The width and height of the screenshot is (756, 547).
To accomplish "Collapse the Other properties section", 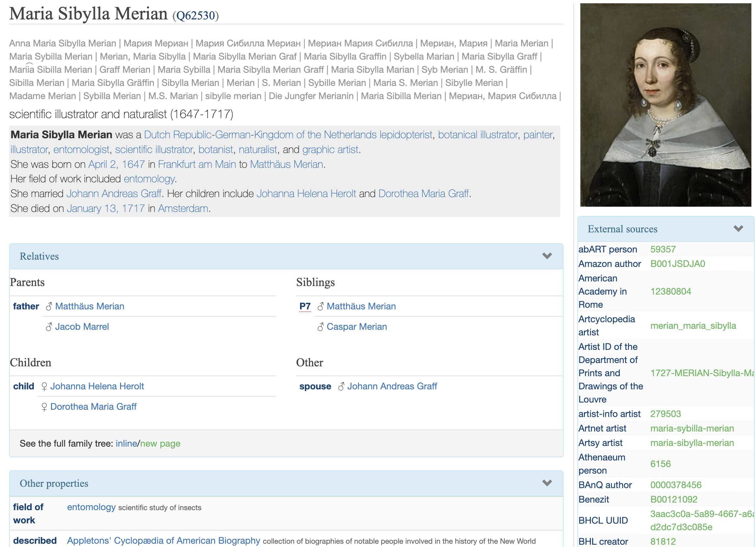I will pyautogui.click(x=547, y=483).
